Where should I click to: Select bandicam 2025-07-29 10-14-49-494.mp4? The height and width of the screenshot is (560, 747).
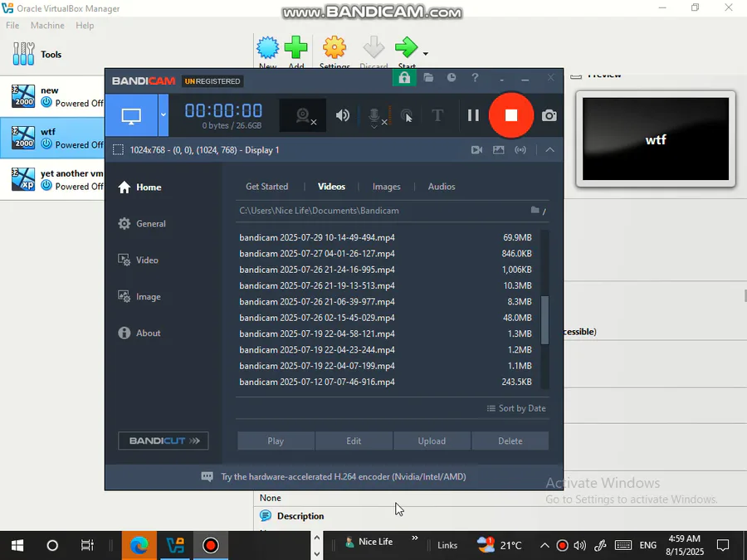(x=385, y=237)
